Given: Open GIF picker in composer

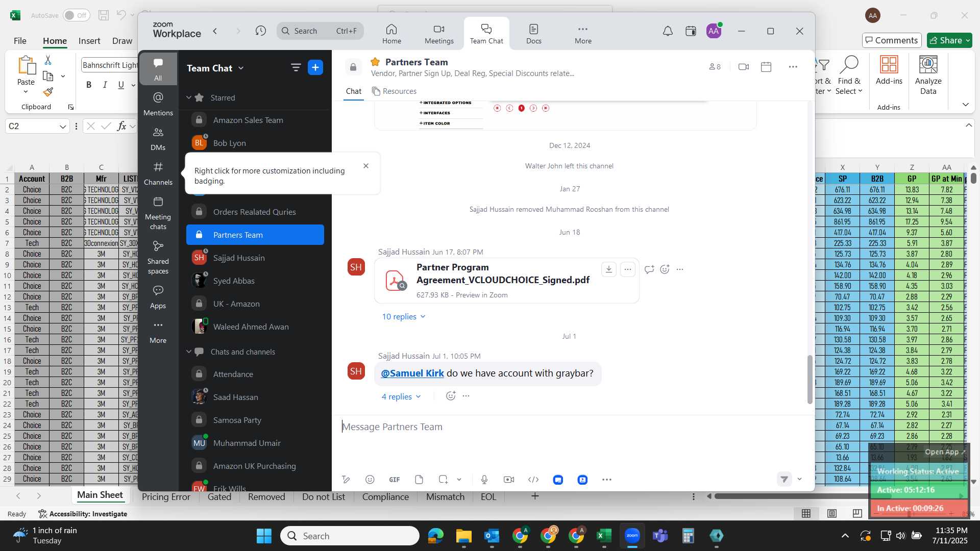Looking at the screenshot, I should pos(395,480).
